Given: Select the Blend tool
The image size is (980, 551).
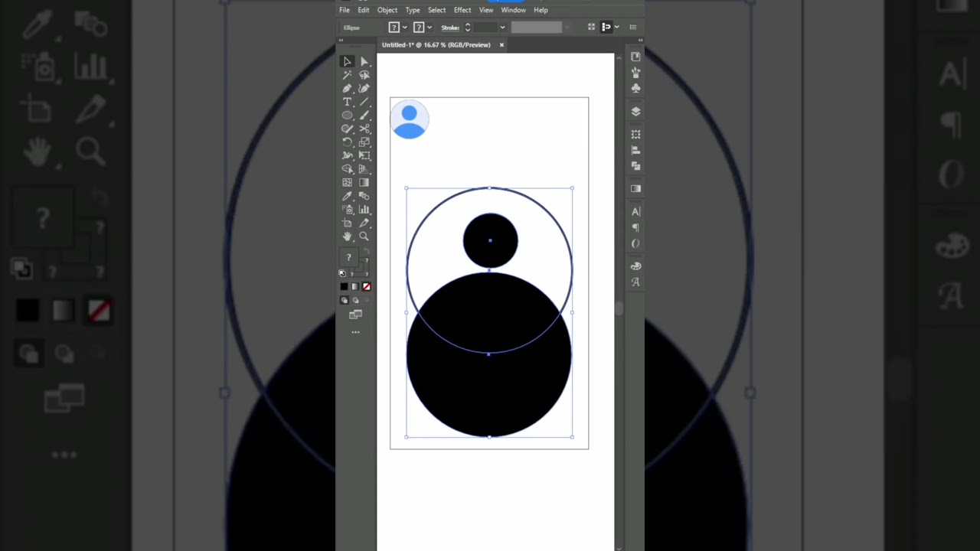Looking at the screenshot, I should click(364, 196).
